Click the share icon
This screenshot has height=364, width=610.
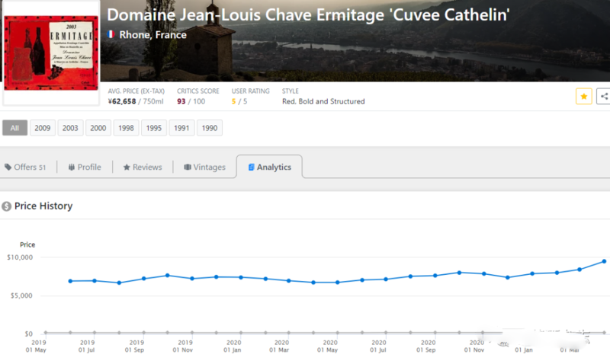[x=604, y=97]
